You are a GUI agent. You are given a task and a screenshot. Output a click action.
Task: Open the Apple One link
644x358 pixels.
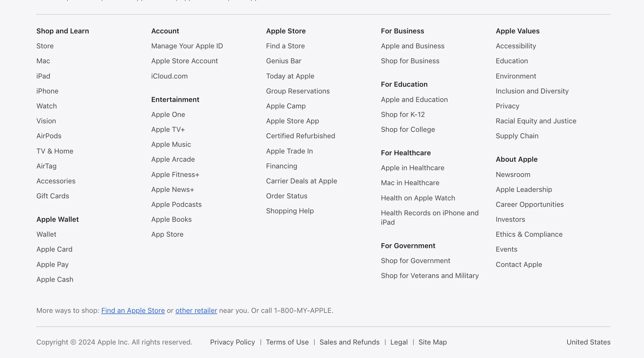[168, 115]
